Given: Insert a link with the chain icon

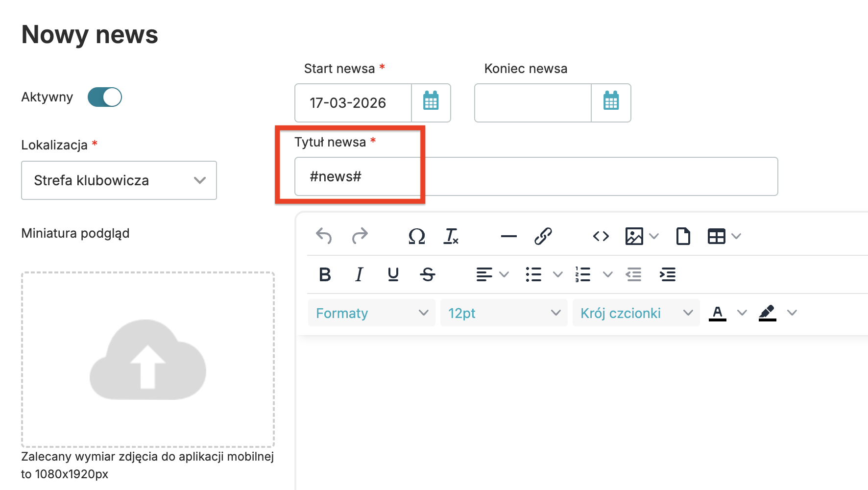Looking at the screenshot, I should pos(543,236).
